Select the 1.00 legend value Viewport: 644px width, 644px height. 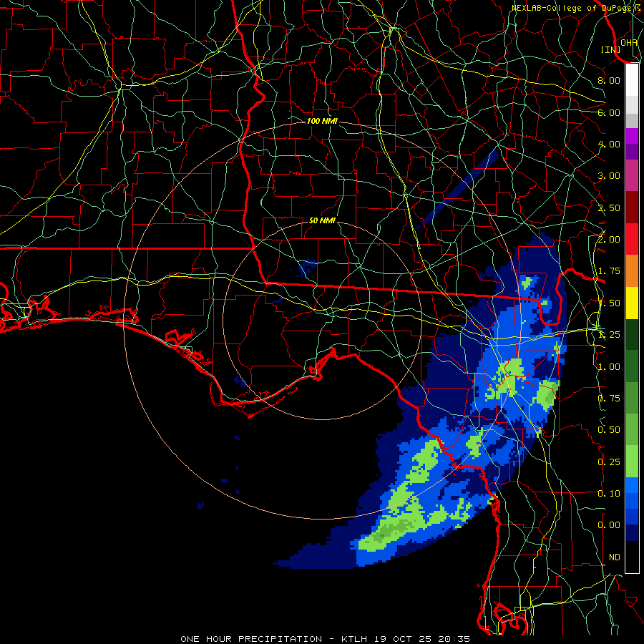point(609,367)
